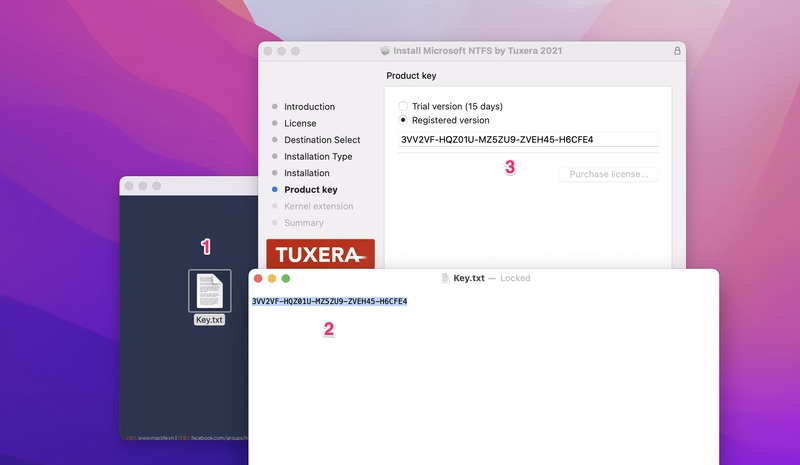This screenshot has width=800, height=465.
Task: Click the Introduction step in installer sidebar
Action: (309, 107)
